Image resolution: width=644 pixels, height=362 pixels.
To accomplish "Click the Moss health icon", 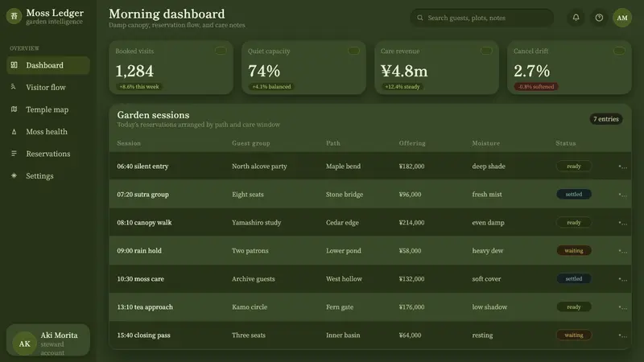I will tap(14, 132).
